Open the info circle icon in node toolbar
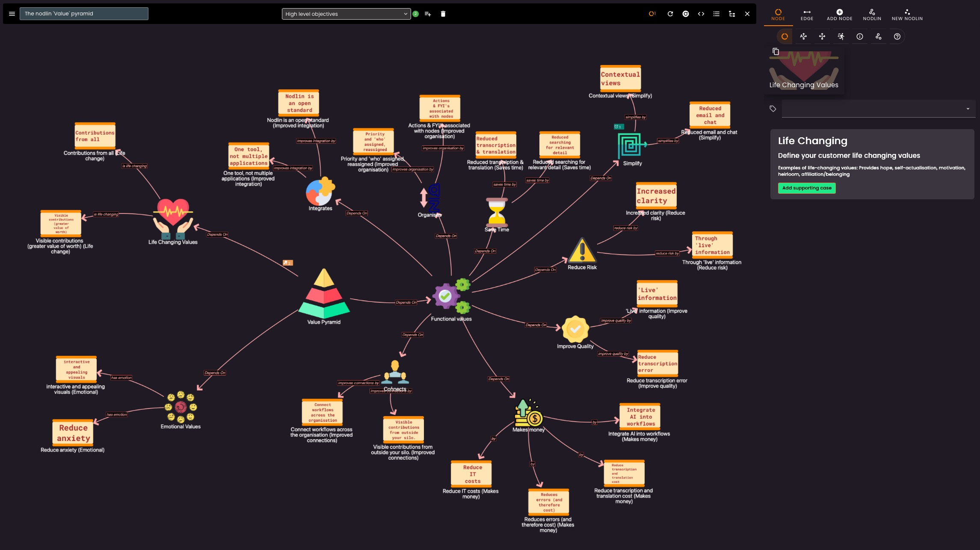 tap(859, 37)
